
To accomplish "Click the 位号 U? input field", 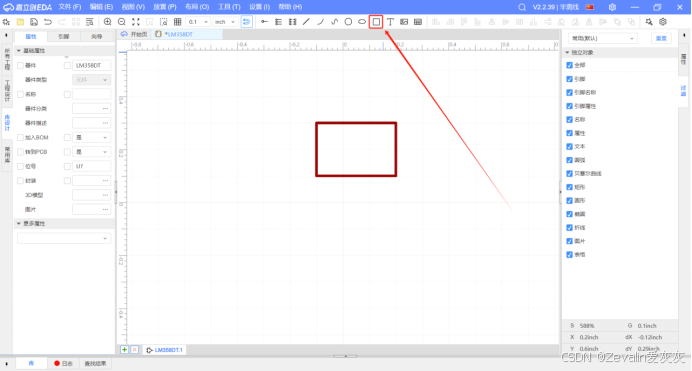I will point(91,166).
